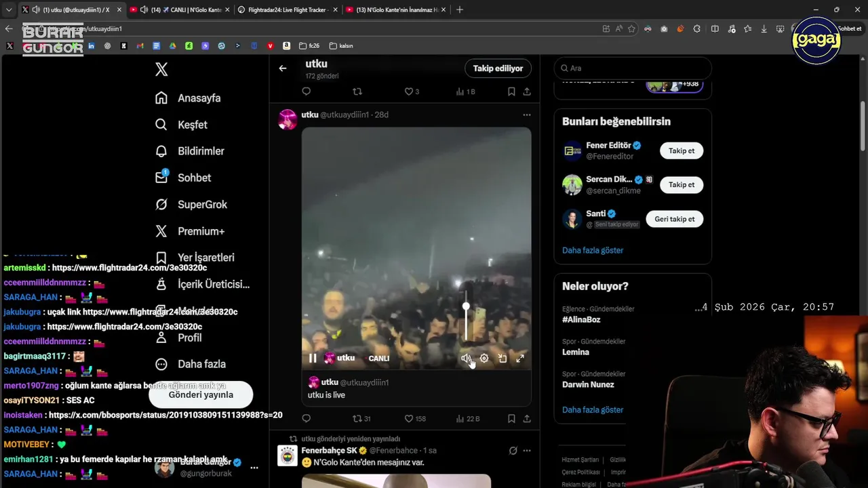Share the utku is live post

(x=527, y=419)
